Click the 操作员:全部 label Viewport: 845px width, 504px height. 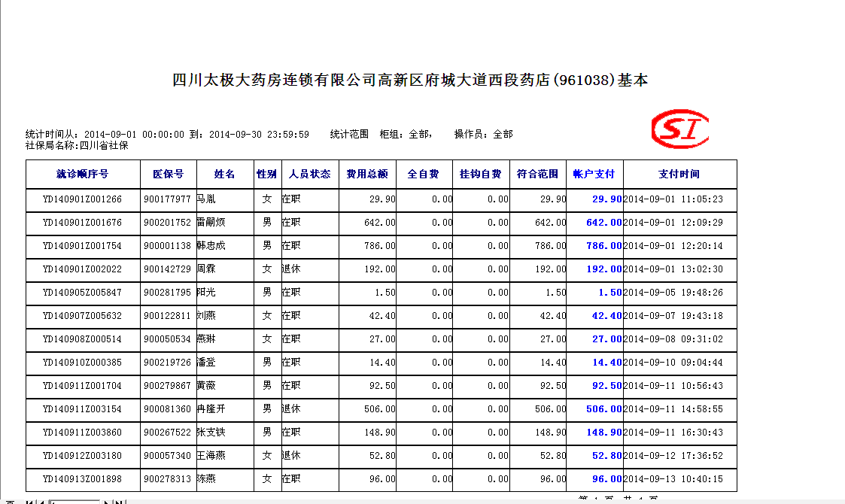[483, 134]
